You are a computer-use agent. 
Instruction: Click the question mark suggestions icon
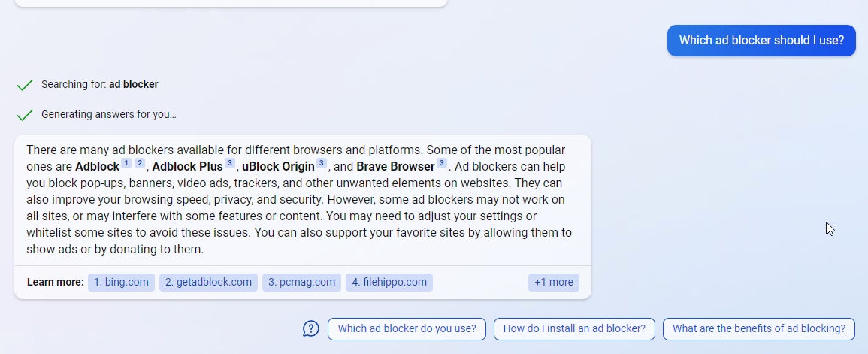click(311, 328)
